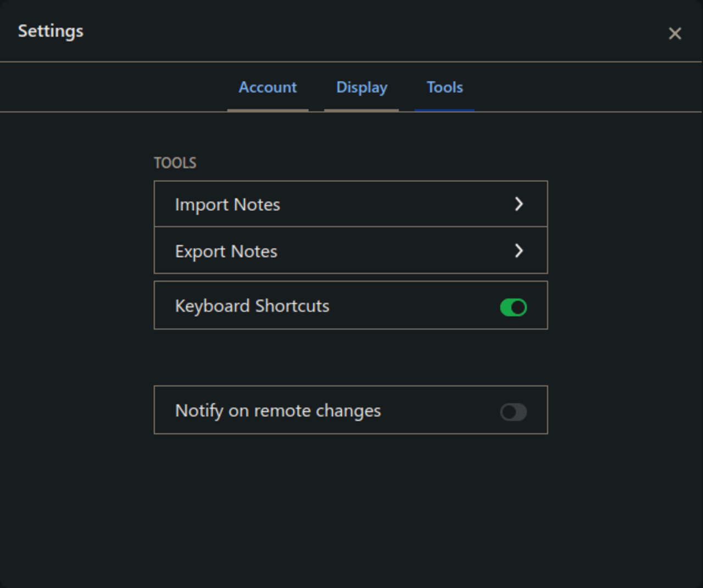Click the Import Notes text label
The height and width of the screenshot is (588, 703).
coord(227,205)
